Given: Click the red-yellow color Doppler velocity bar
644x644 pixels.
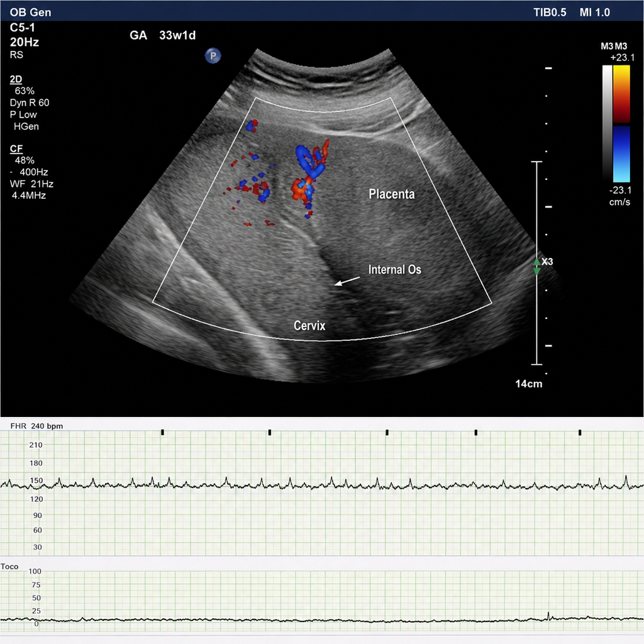Looking at the screenshot, I should (x=621, y=94).
